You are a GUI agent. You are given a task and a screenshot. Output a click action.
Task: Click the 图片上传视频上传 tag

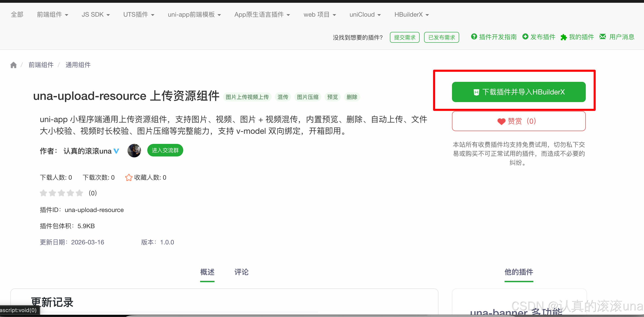[247, 97]
